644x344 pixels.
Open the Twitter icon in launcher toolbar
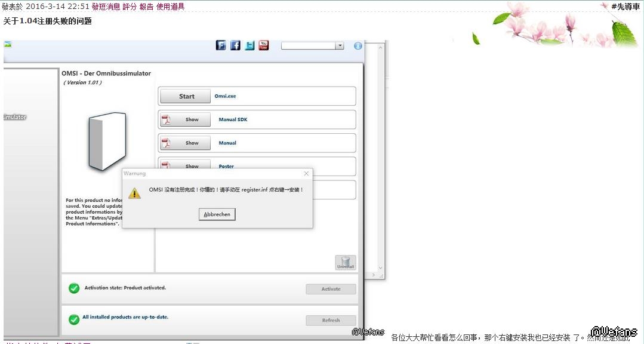(249, 45)
